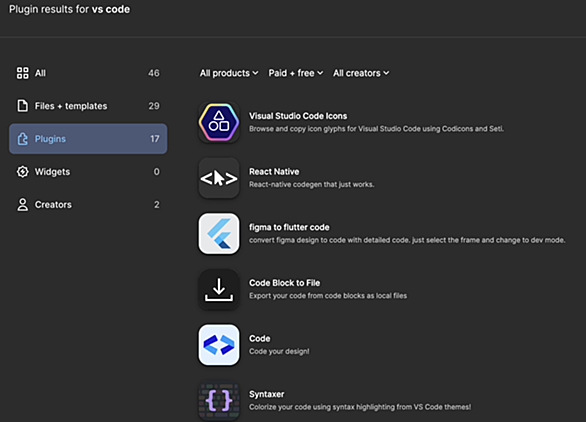
Task: Click the 17 count beside Plugins
Action: click(x=155, y=139)
